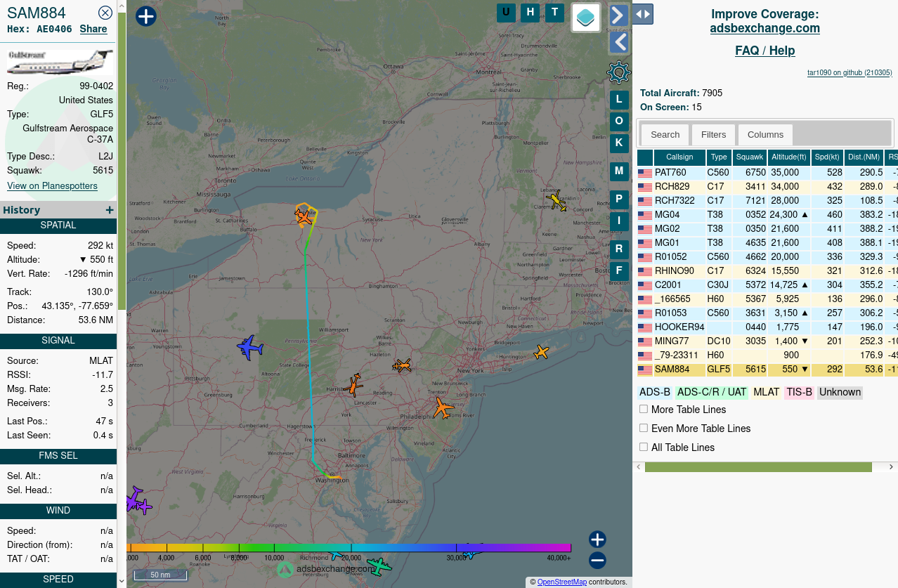Open FAQ / Help link
This screenshot has width=898, height=588.
[764, 51]
